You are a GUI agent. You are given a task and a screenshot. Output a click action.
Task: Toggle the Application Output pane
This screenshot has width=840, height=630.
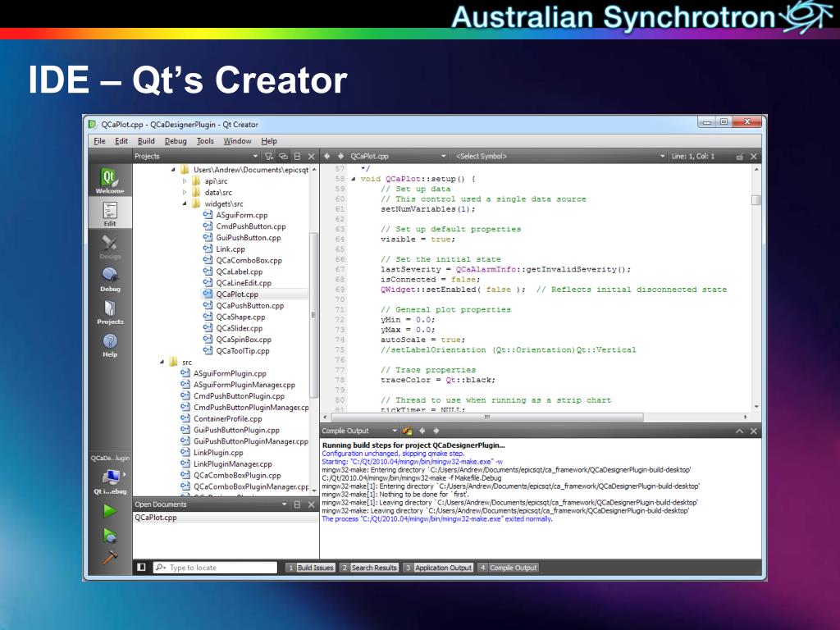point(438,568)
